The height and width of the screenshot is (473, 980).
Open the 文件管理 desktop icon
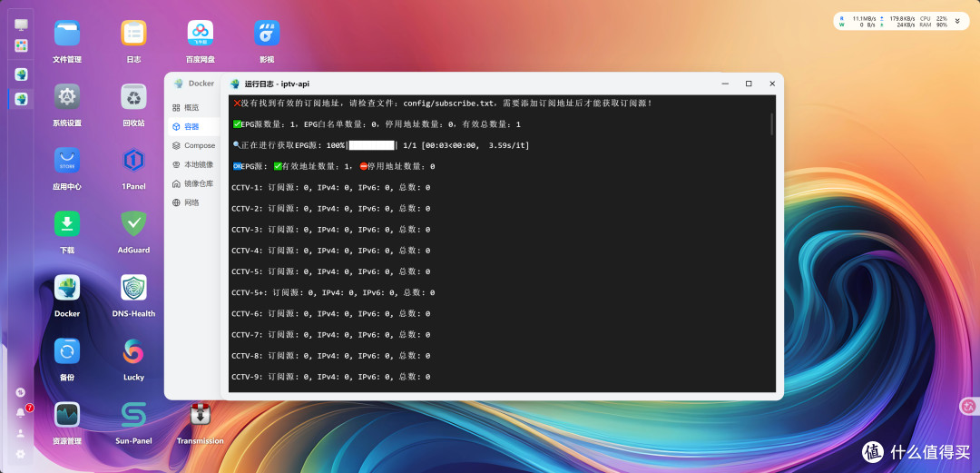(x=67, y=34)
